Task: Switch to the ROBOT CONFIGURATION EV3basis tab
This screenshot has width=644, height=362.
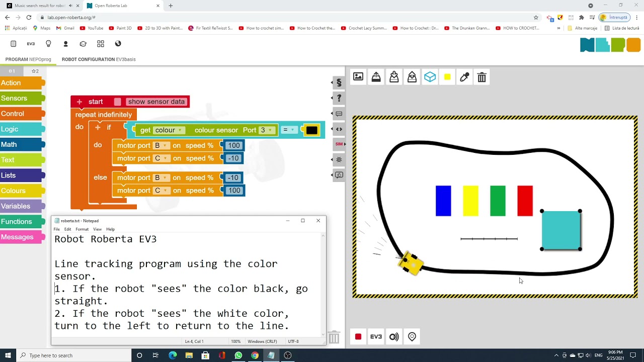Action: [99, 59]
